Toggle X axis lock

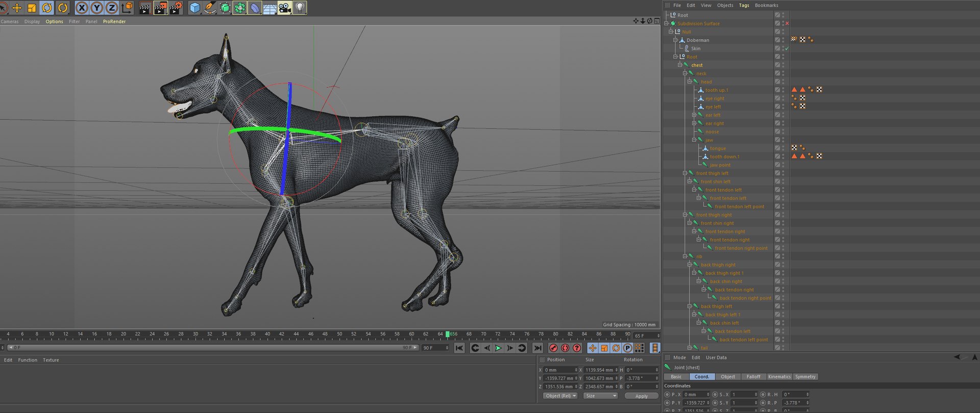pos(82,7)
